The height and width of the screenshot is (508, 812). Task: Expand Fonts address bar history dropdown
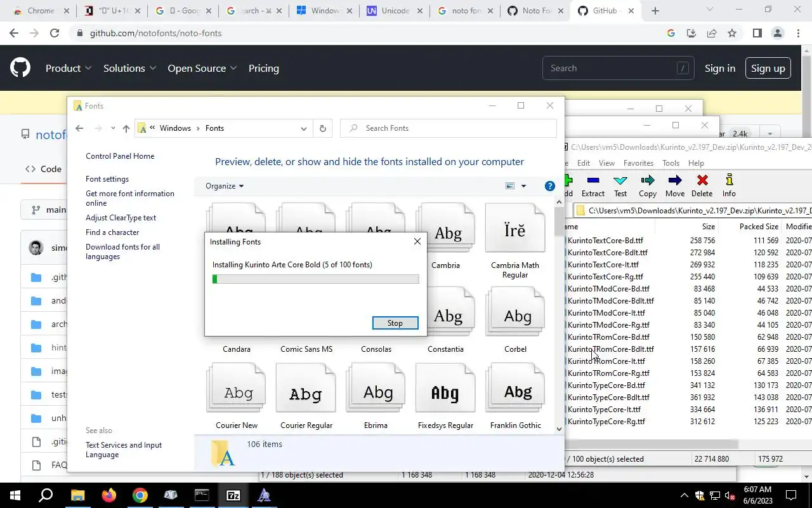coord(304,128)
